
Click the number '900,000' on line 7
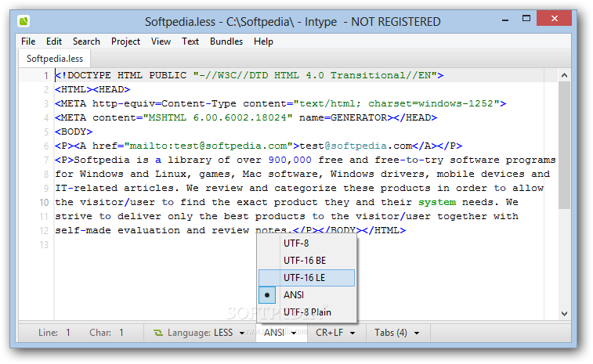point(290,160)
